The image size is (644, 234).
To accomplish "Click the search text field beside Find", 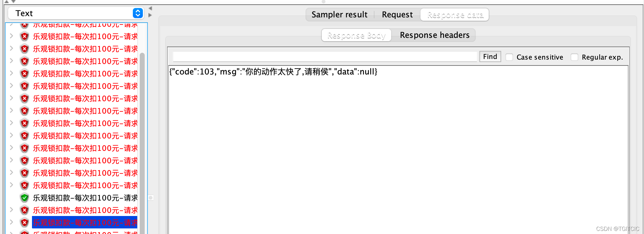I will point(325,56).
